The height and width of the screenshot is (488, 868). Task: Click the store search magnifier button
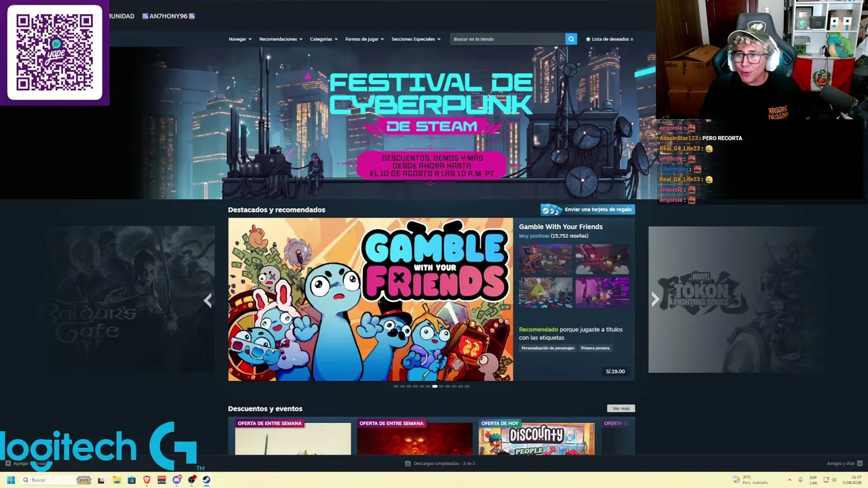pyautogui.click(x=571, y=39)
